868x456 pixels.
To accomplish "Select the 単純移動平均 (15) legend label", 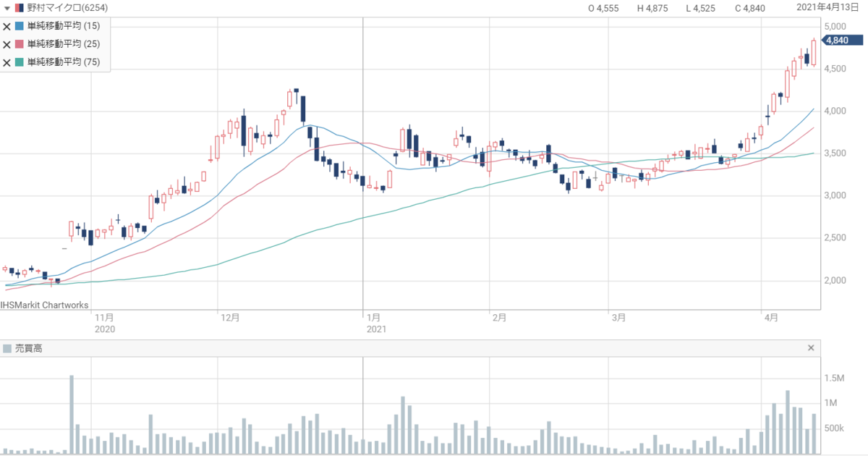I will tap(64, 26).
